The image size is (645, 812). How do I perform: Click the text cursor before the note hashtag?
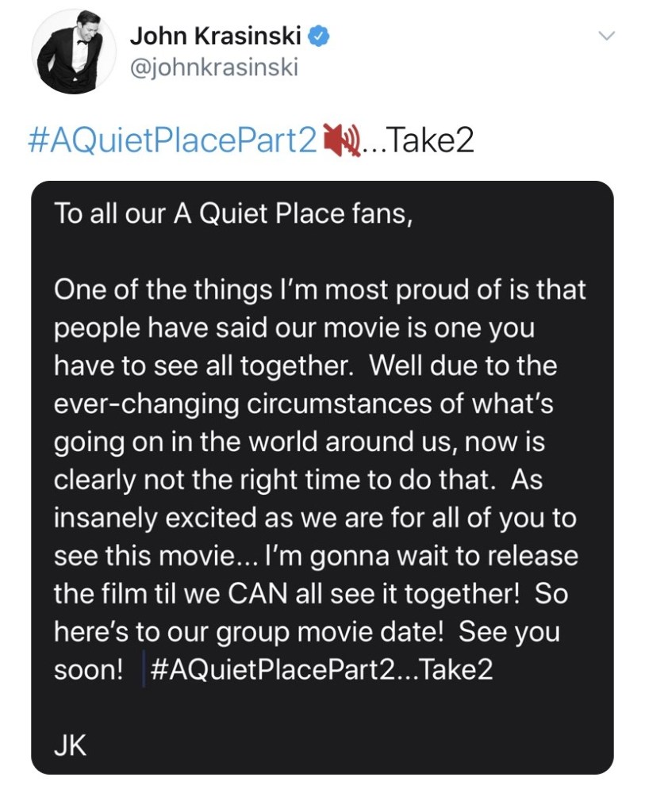[x=144, y=670]
